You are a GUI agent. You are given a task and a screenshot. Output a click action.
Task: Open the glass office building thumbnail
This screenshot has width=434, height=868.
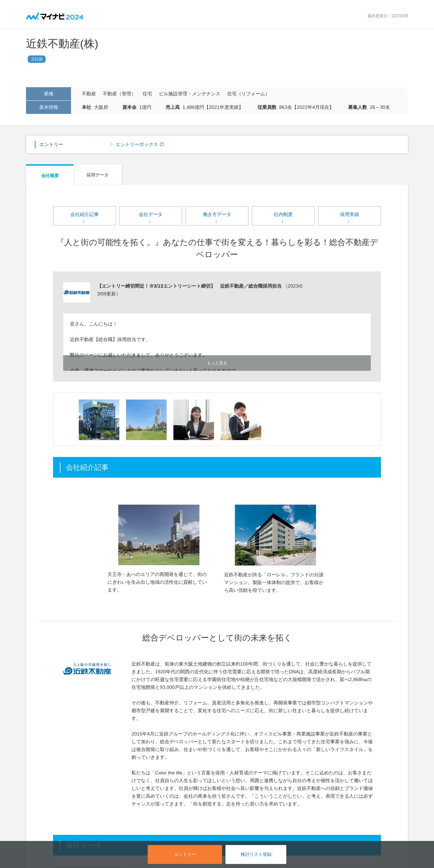(99, 420)
